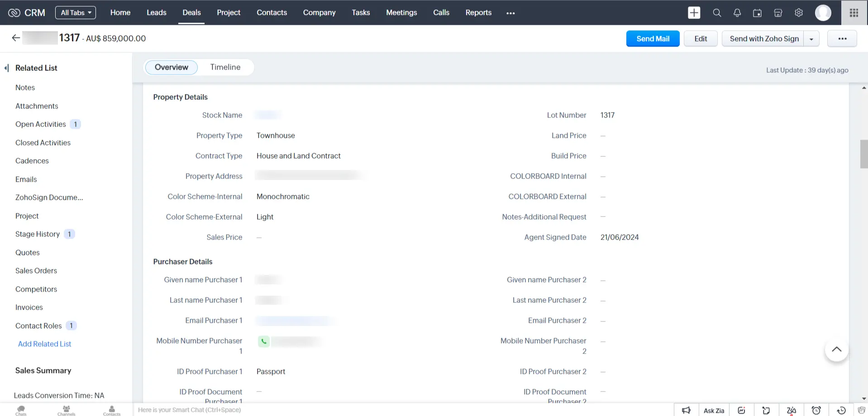Open CRM settings with the gear icon

(x=798, y=13)
